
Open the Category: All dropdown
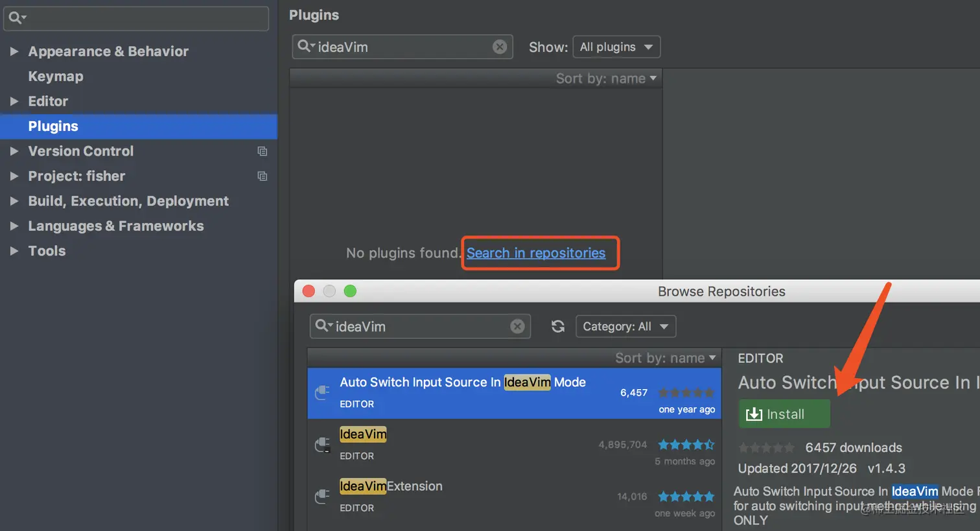point(625,326)
